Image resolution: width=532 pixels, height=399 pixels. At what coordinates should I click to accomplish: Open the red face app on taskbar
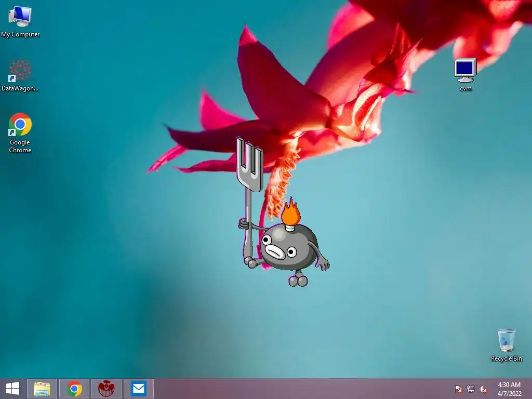[x=106, y=389]
